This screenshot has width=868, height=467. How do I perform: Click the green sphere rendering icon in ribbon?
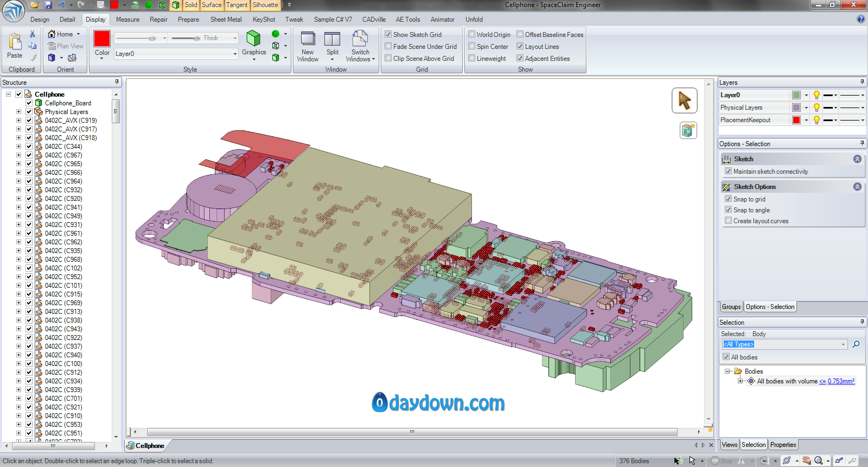tap(276, 34)
